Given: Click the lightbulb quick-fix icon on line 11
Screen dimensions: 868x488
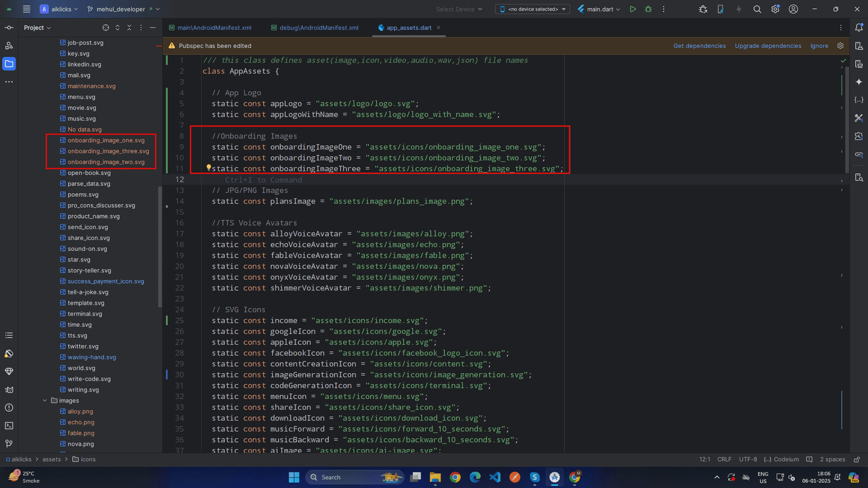Looking at the screenshot, I should click(x=208, y=168).
